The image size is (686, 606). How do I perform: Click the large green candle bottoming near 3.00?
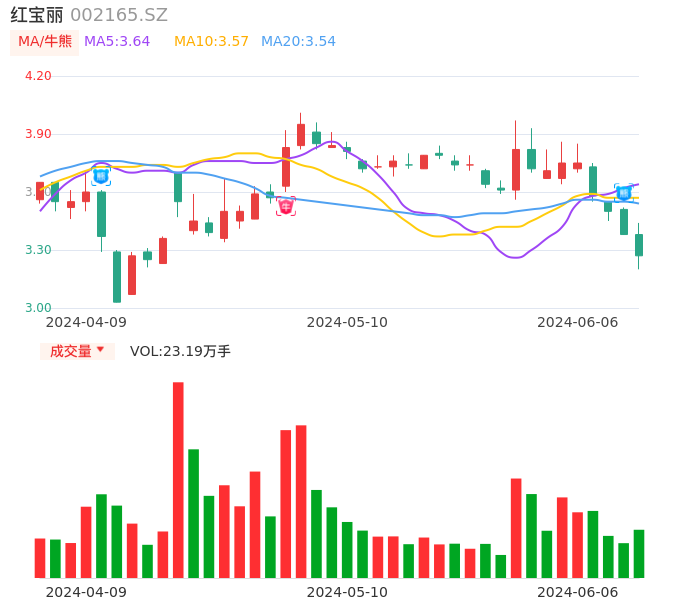(x=117, y=276)
